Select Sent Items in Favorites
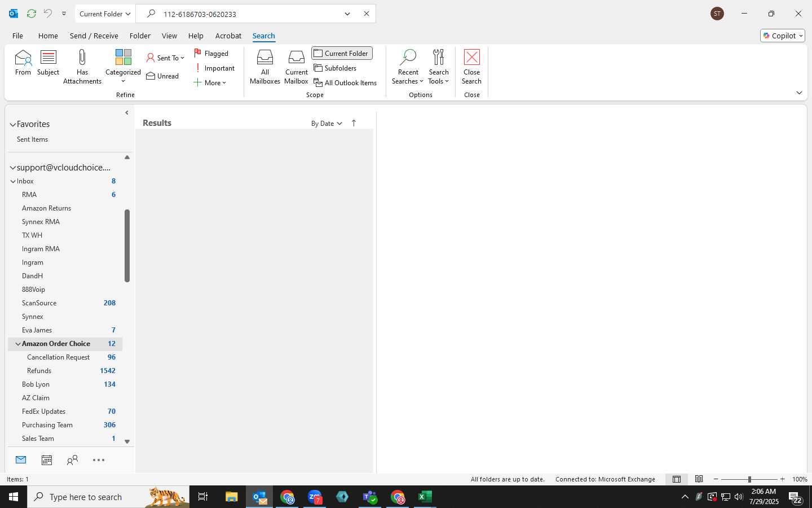Image resolution: width=812 pixels, height=508 pixels. [32, 139]
